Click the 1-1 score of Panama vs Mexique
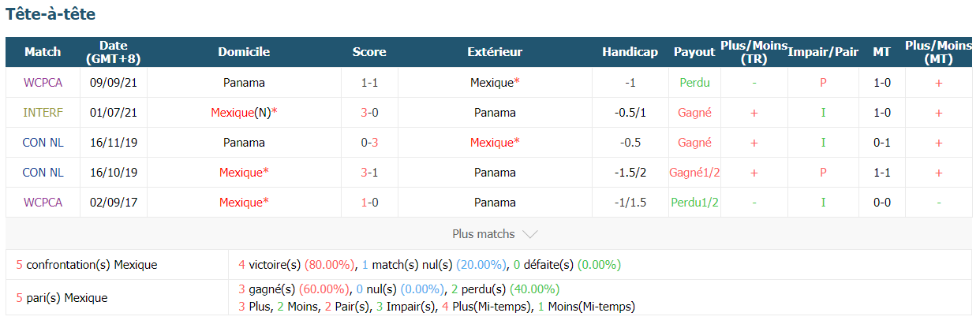Image resolution: width=980 pixels, height=324 pixels. (x=369, y=82)
